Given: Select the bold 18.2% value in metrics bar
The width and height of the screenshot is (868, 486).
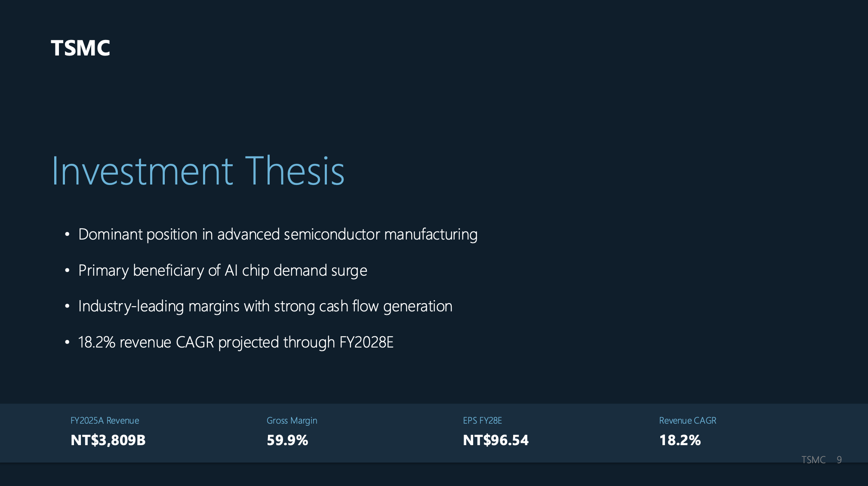Looking at the screenshot, I should [680, 440].
